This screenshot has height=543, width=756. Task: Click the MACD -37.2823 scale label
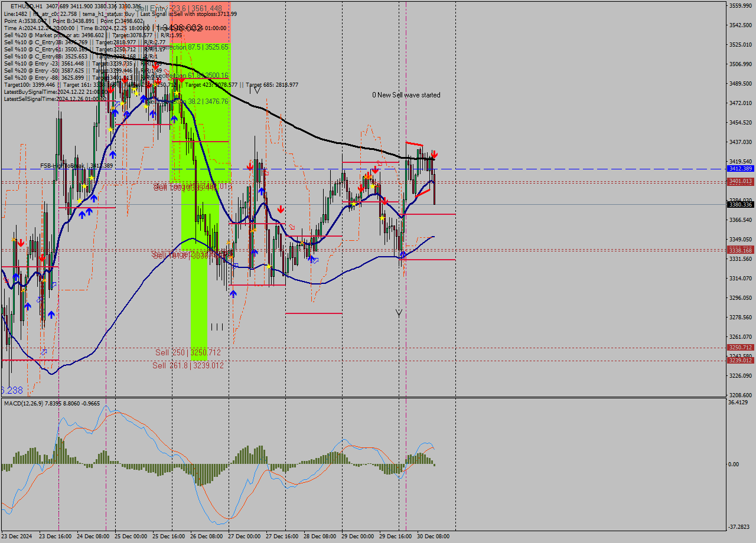(739, 526)
